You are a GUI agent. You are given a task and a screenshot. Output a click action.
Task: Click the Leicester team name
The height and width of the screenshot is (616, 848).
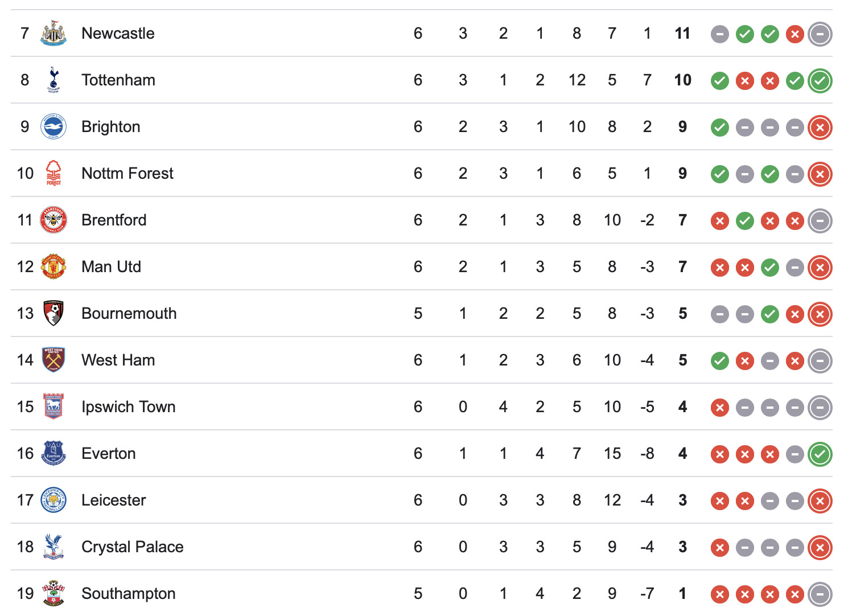point(113,500)
